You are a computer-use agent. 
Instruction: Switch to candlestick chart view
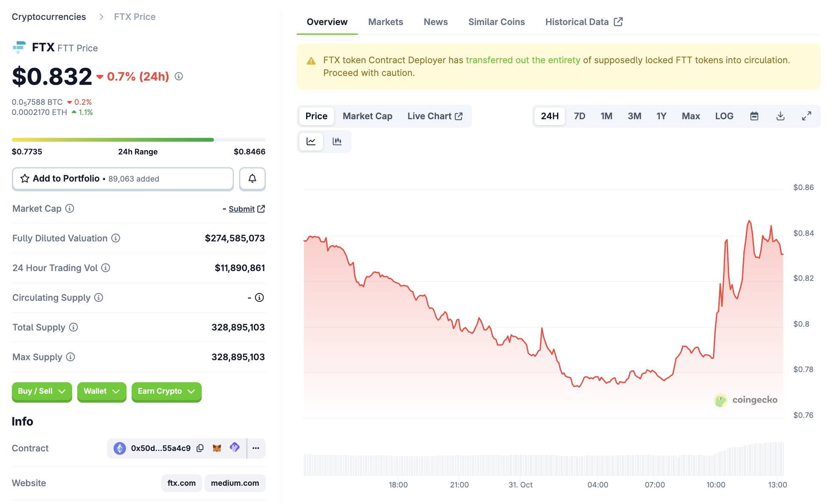point(337,141)
